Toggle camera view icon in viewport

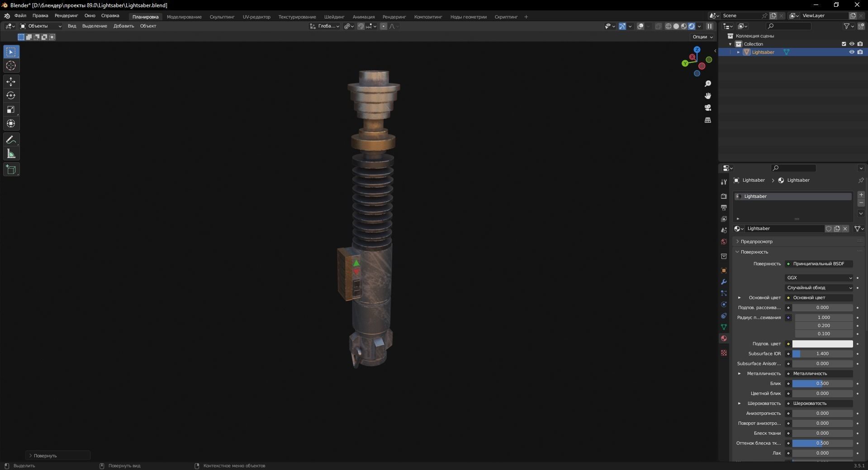(x=708, y=108)
